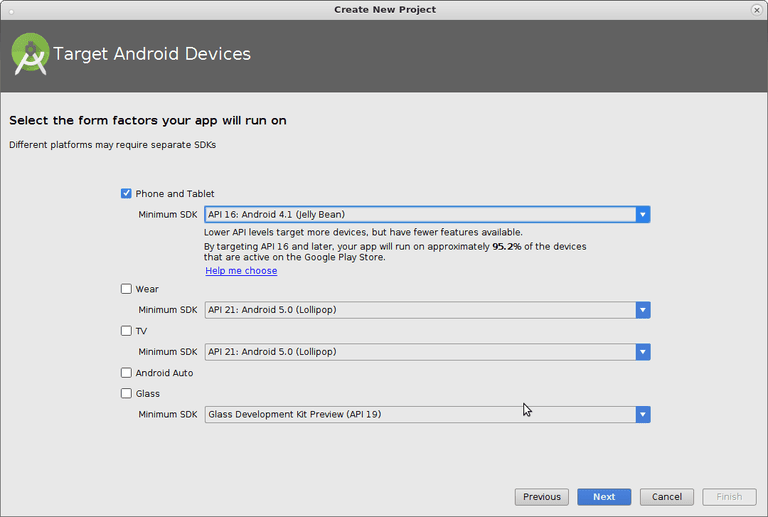This screenshot has width=768, height=517.
Task: Go back with the Previous button
Action: (542, 497)
